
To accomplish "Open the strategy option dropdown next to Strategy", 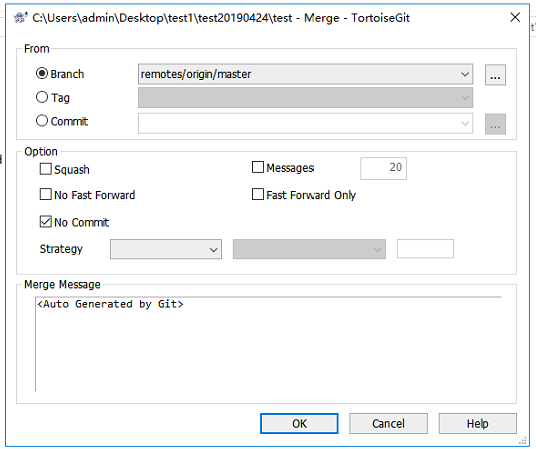I will (x=309, y=249).
